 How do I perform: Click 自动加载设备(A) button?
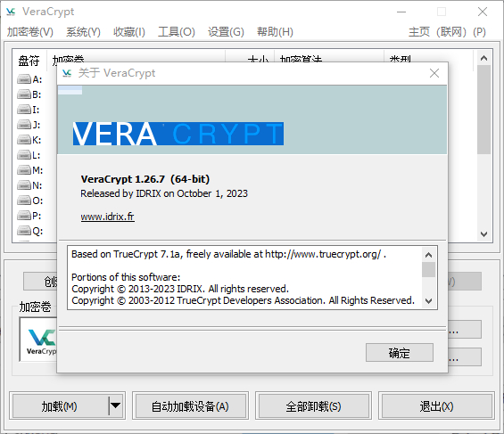tap(190, 406)
